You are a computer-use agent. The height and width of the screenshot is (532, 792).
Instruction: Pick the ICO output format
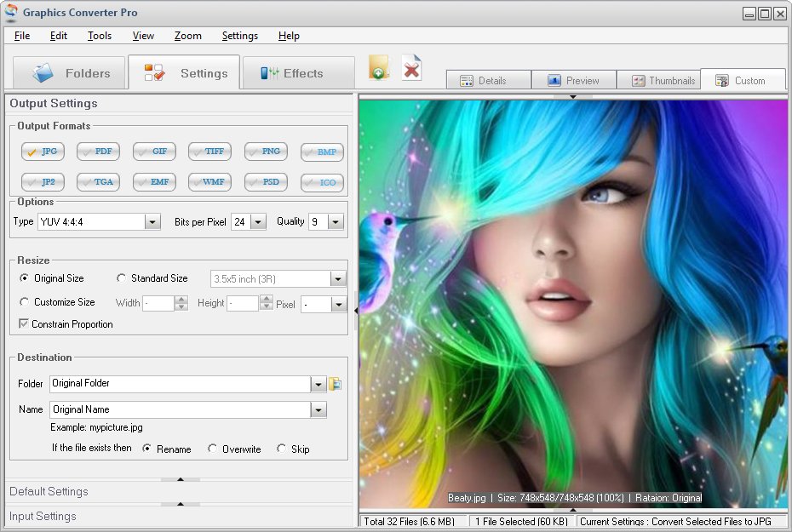tap(322, 182)
